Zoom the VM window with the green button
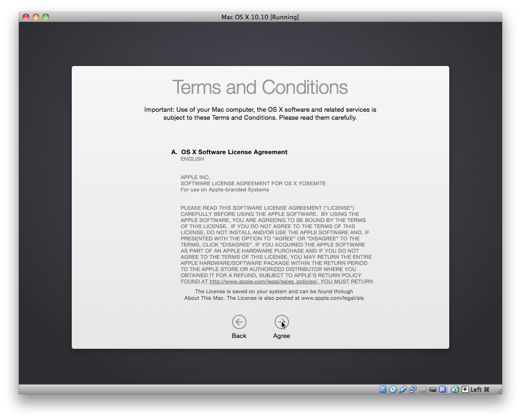The height and width of the screenshot is (420, 521). [x=46, y=17]
